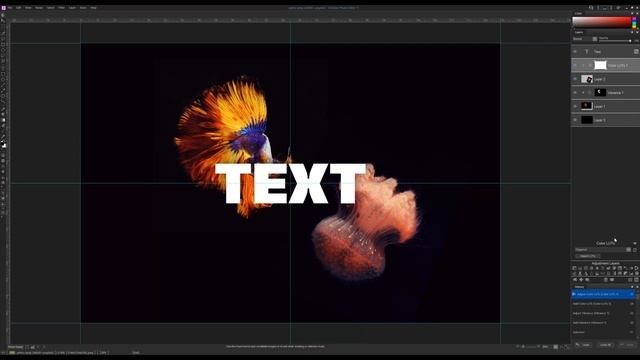Click the Undo All button
The image size is (640, 360).
click(605, 345)
